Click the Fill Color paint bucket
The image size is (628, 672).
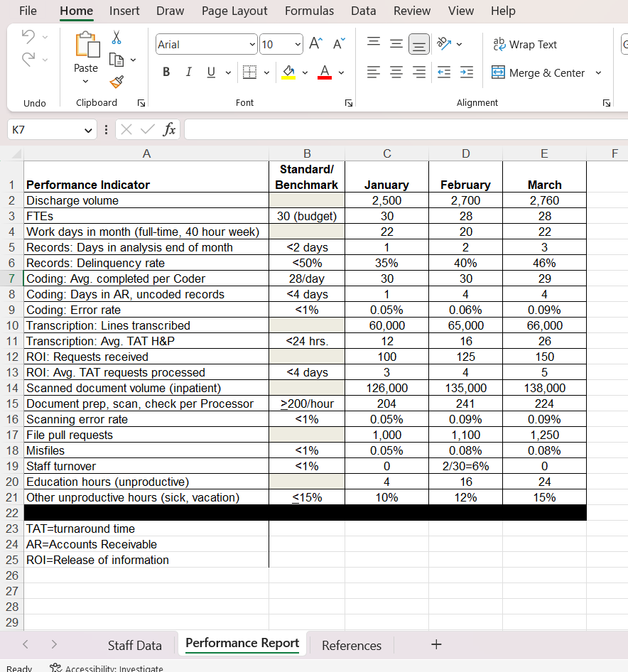(289, 72)
